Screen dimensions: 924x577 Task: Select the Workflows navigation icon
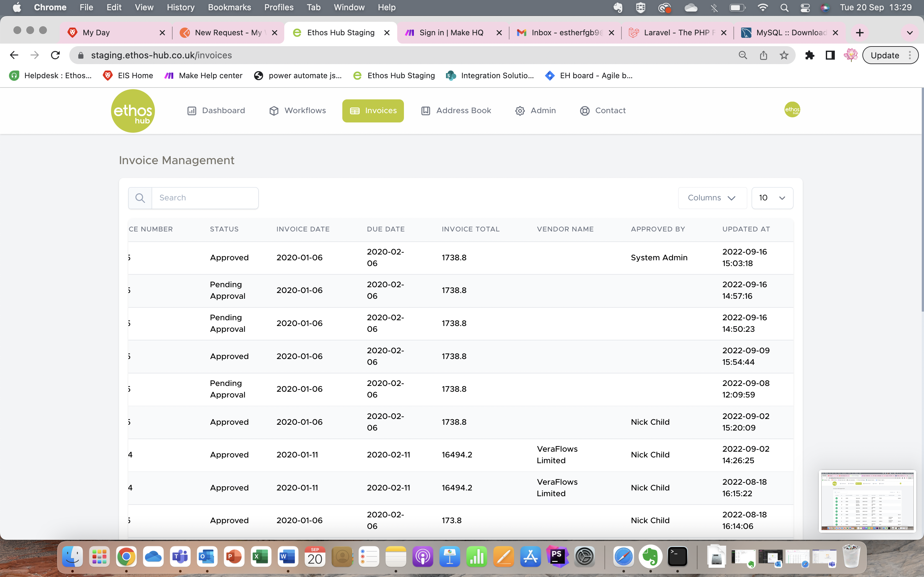(x=273, y=111)
